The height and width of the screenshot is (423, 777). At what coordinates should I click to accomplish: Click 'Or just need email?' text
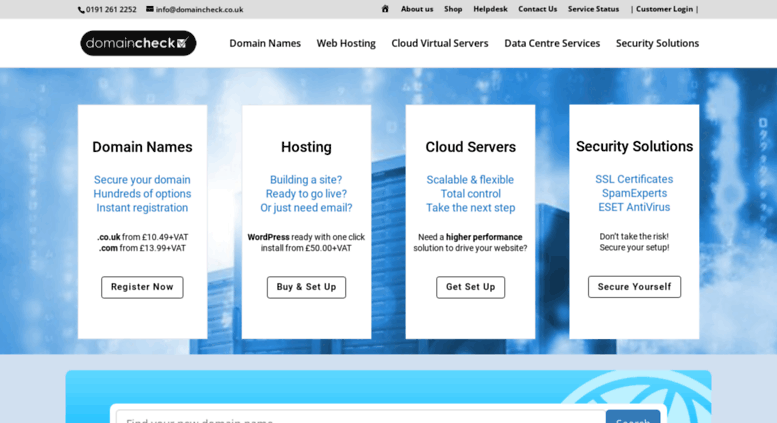(x=306, y=208)
